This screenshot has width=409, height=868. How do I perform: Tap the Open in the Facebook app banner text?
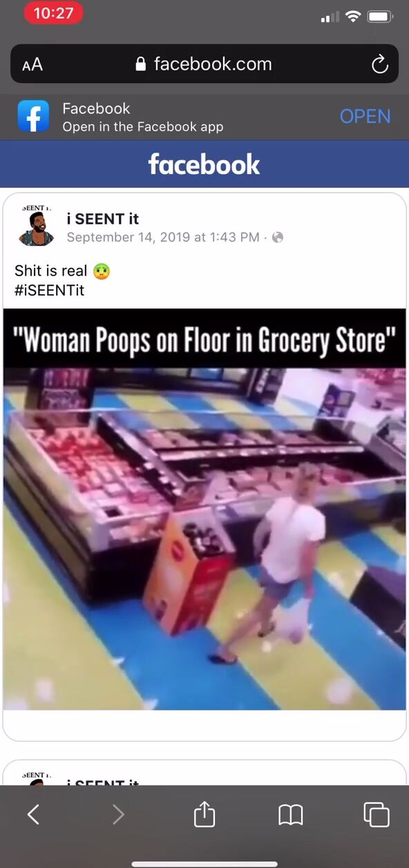[x=143, y=127]
